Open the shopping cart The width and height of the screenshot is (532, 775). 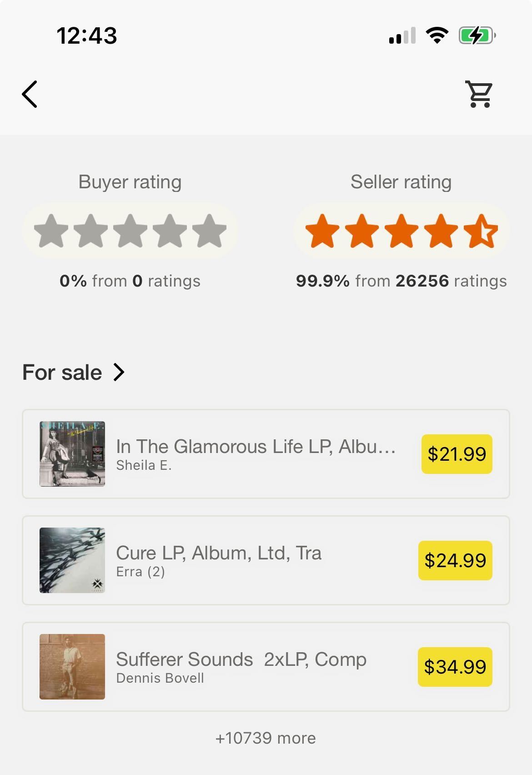[x=479, y=94]
